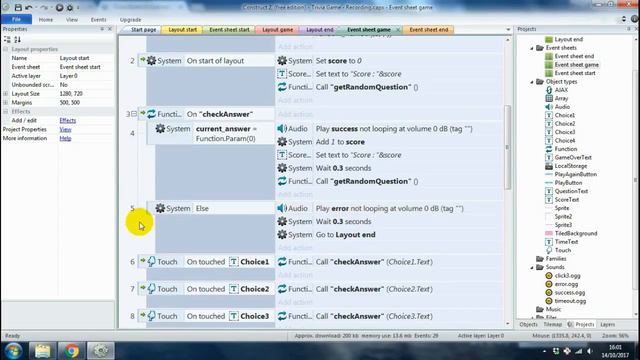Collapse event 3 with the minus box
This screenshot has width=640, height=360.
point(134,114)
